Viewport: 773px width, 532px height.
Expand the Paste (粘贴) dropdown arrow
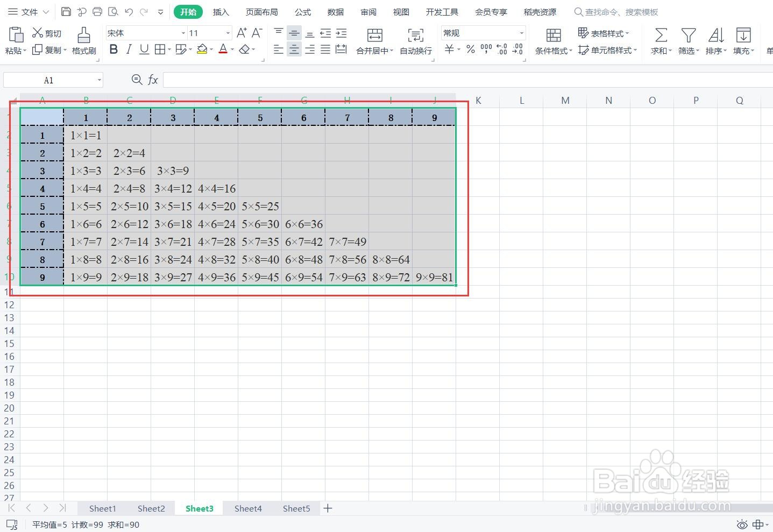25,51
